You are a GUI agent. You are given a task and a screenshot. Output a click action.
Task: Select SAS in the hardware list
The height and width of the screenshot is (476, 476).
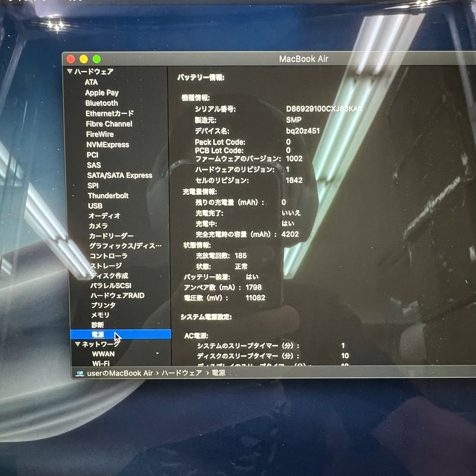(x=94, y=165)
